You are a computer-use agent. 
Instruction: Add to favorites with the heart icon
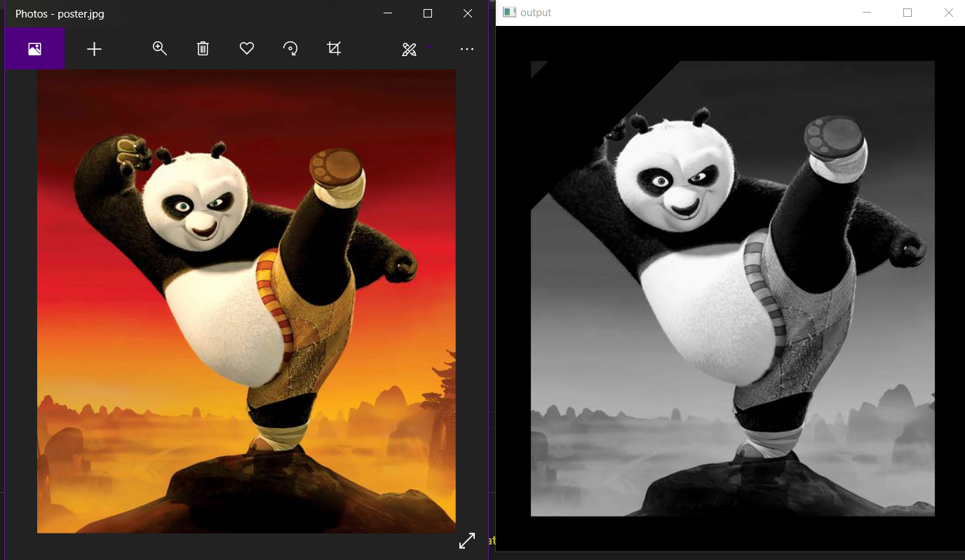point(247,48)
